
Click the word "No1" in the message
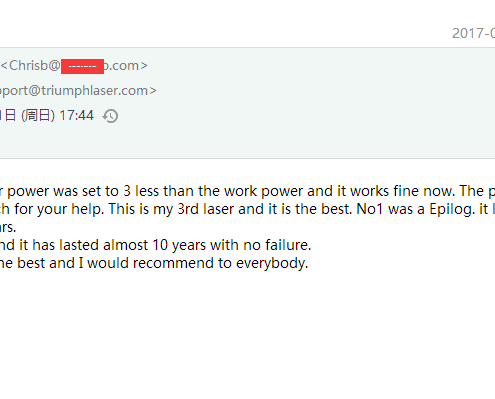[x=370, y=209]
